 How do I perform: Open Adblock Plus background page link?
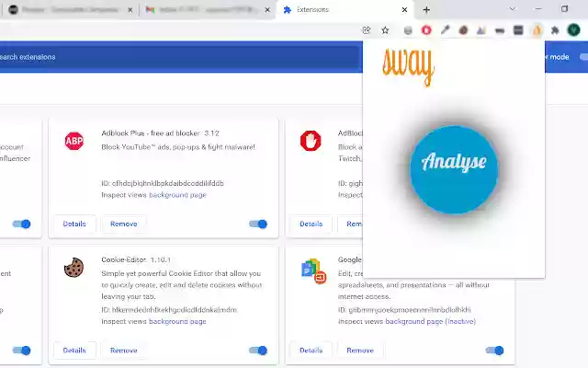[177, 195]
